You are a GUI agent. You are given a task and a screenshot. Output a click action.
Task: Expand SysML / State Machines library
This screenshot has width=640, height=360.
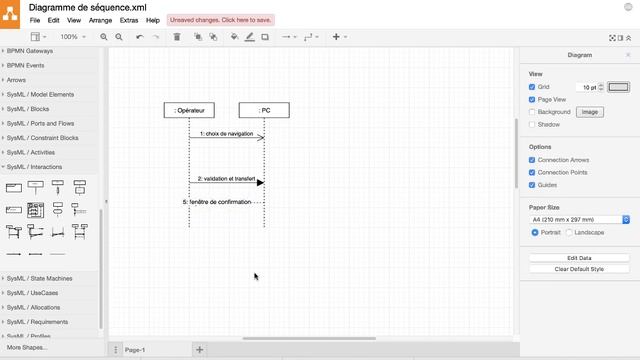[49, 278]
